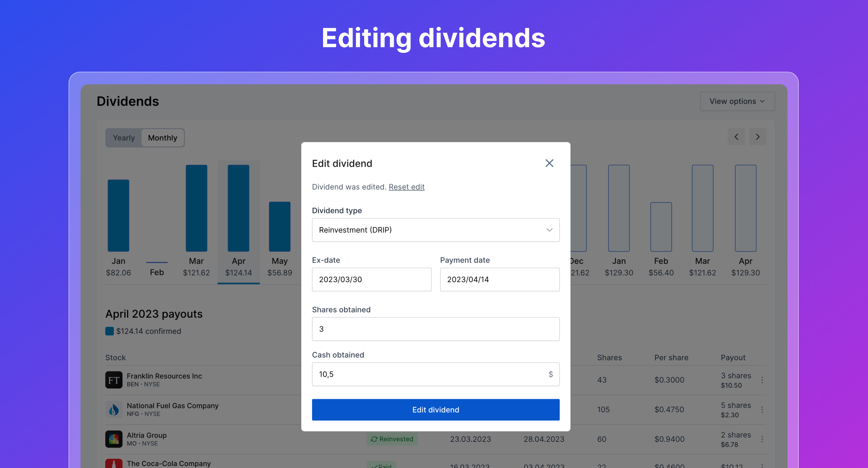868x468 pixels.
Task: Click the Altria Group logo icon
Action: point(114,439)
